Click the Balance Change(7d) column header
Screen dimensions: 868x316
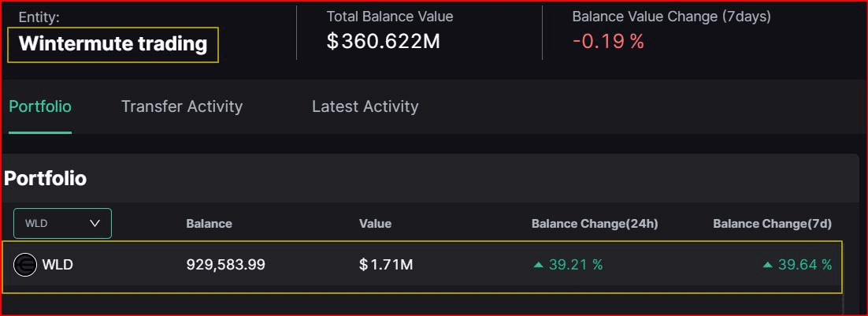coord(772,224)
